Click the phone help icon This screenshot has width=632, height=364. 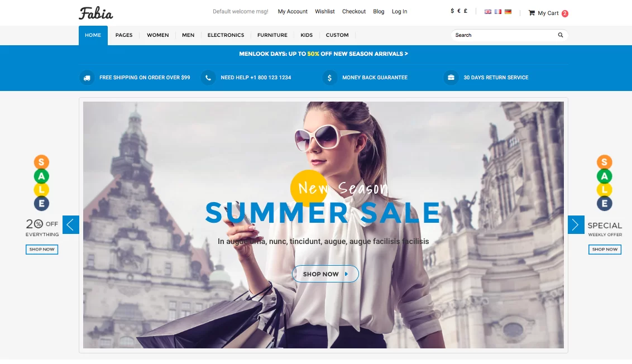coord(208,78)
